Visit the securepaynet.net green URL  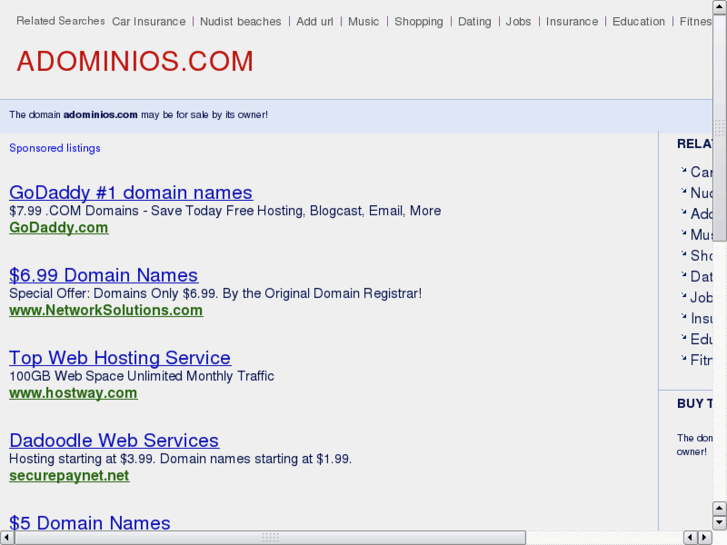point(69,475)
